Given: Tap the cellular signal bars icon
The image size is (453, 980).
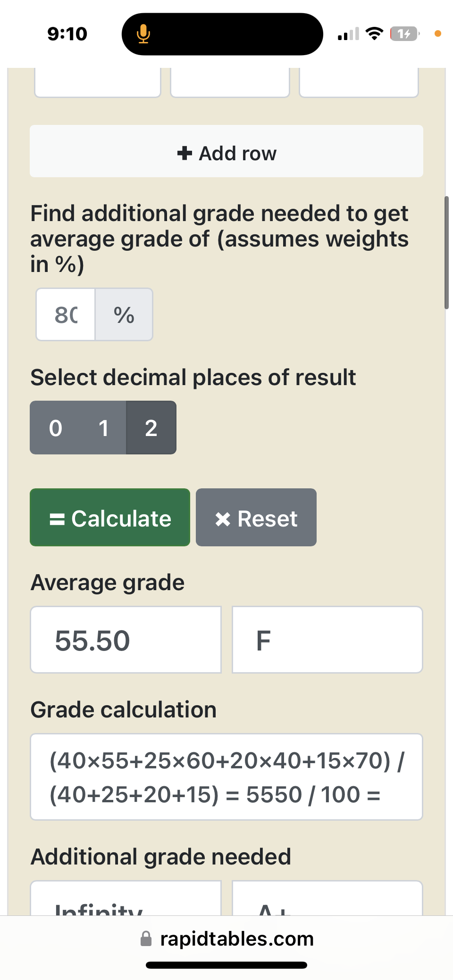Looking at the screenshot, I should pyautogui.click(x=348, y=34).
